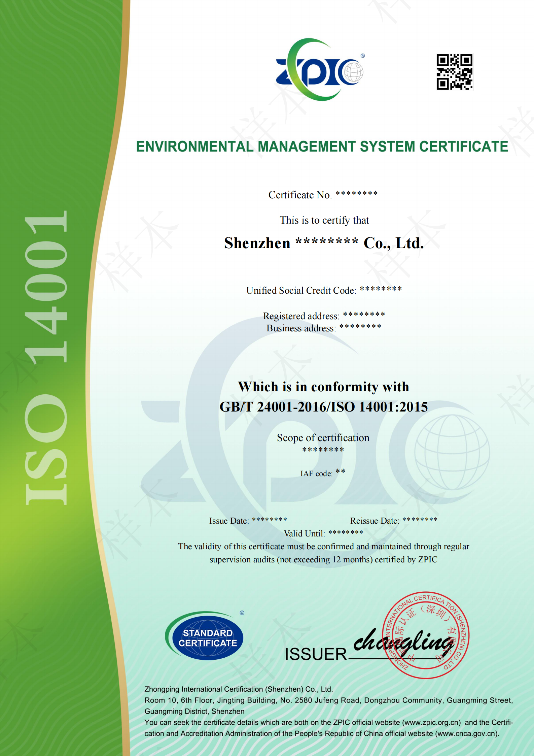Click the changling signature
This screenshot has height=756, width=534.
click(404, 643)
